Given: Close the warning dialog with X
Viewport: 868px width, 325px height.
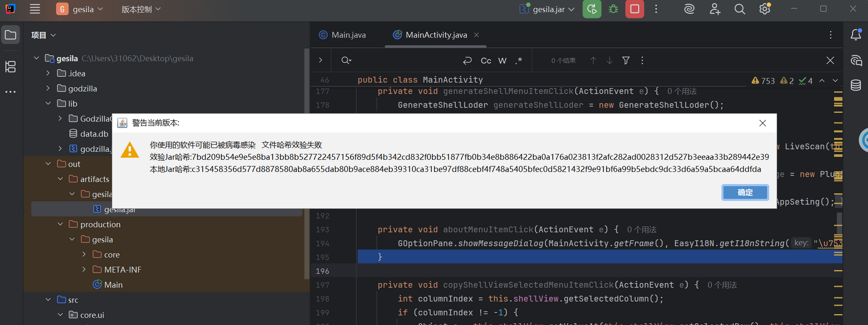Looking at the screenshot, I should tap(762, 123).
